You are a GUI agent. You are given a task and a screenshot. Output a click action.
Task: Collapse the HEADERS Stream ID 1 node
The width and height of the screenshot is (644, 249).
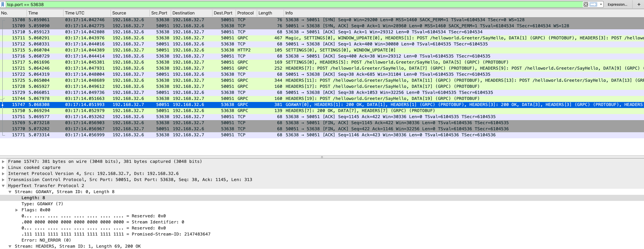pyautogui.click(x=10, y=246)
